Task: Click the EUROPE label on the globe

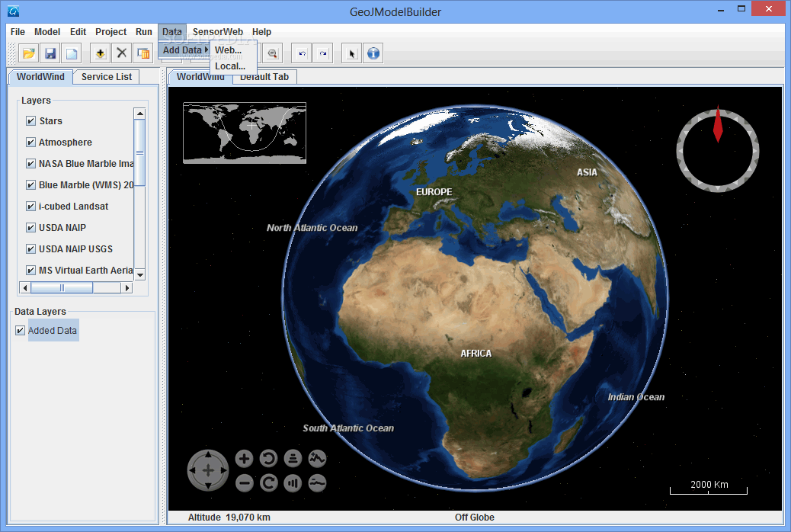Action: click(x=434, y=192)
